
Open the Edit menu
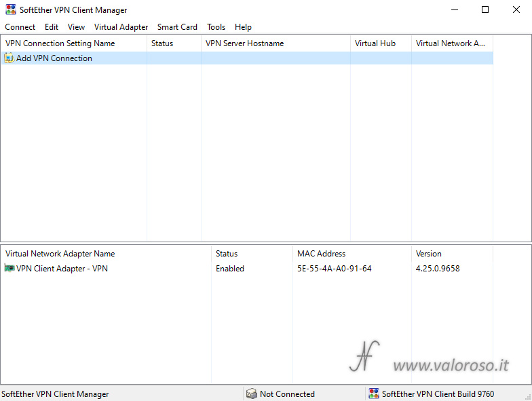tap(52, 27)
